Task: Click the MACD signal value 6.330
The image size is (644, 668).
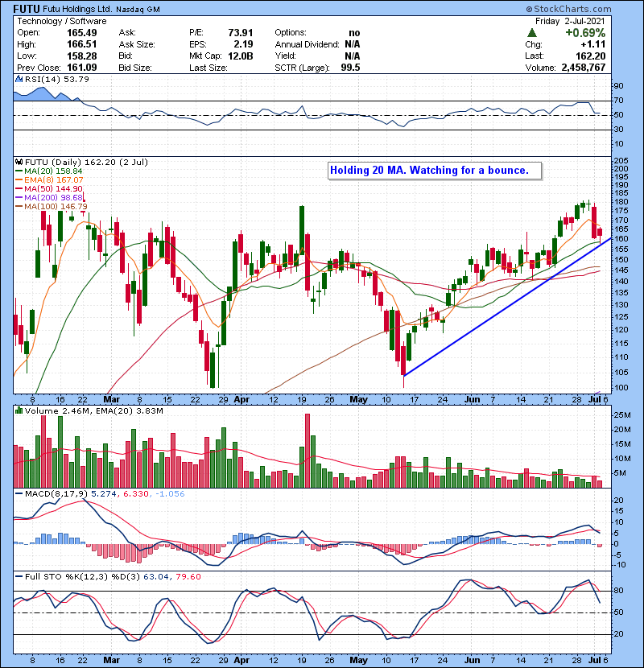Action: 136,494
